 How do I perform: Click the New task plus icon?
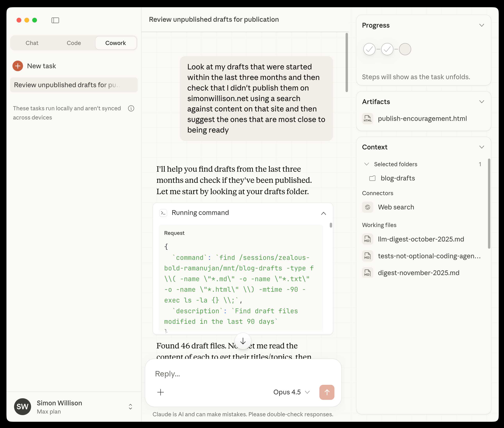(17, 66)
